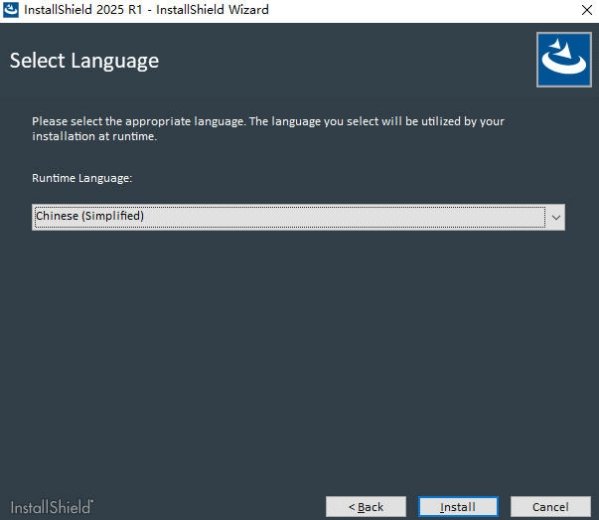Go back with the Back button
599x520 pixels.
pos(366,507)
